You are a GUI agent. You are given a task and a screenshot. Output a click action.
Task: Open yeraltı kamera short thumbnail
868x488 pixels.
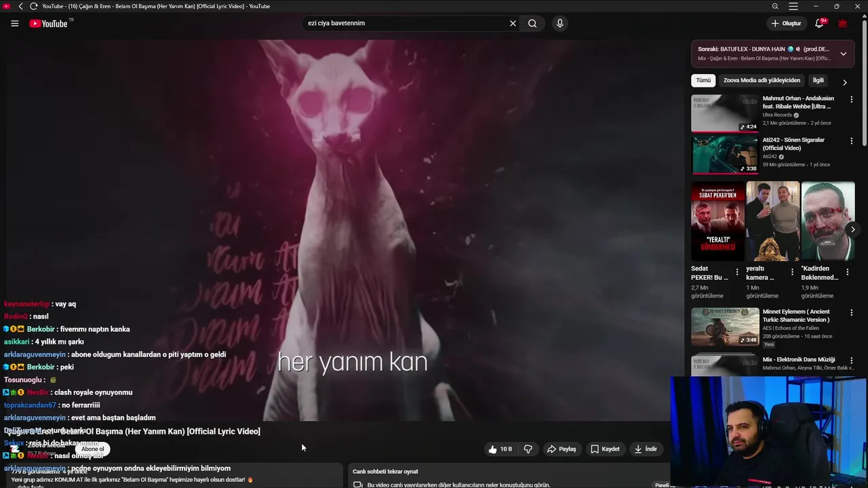[x=772, y=221]
